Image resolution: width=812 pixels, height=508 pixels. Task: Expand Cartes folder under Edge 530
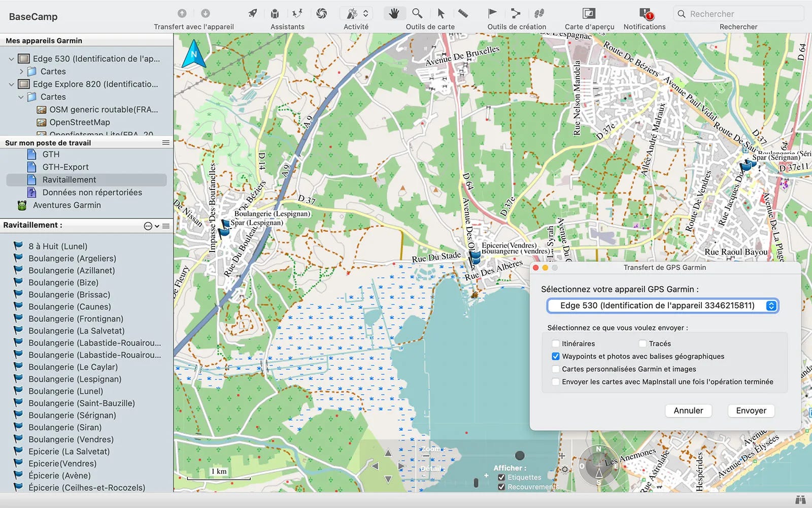point(21,72)
